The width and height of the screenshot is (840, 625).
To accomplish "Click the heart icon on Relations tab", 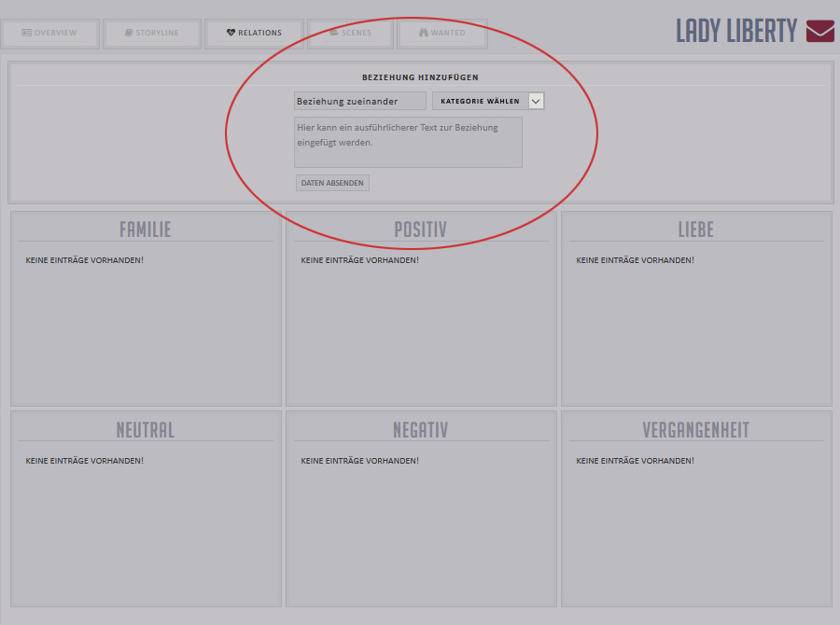I will tap(231, 33).
